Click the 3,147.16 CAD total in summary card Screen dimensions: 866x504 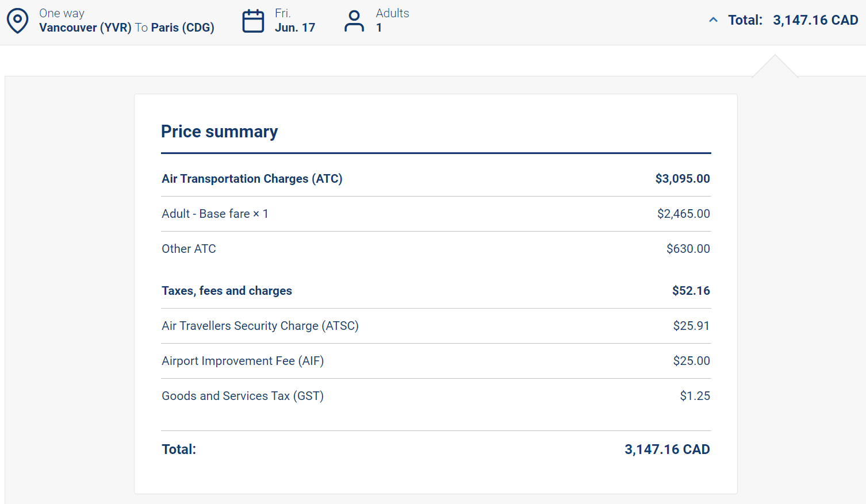(x=667, y=449)
